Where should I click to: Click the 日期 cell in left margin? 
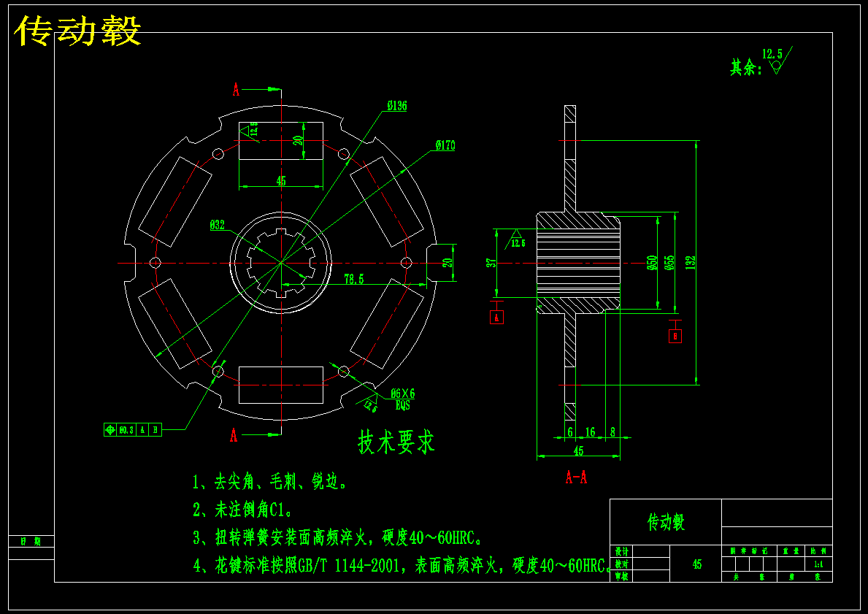(31, 542)
